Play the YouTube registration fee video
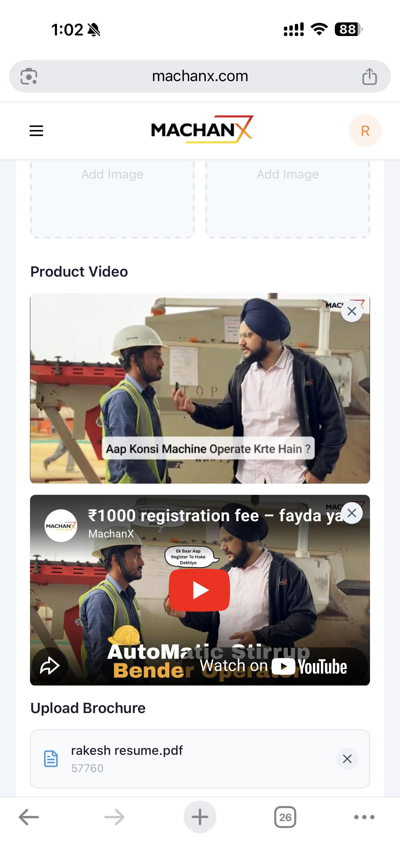 coord(199,590)
